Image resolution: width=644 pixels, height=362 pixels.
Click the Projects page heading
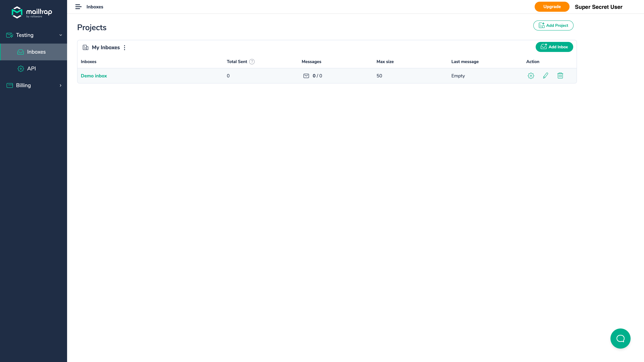[92, 27]
